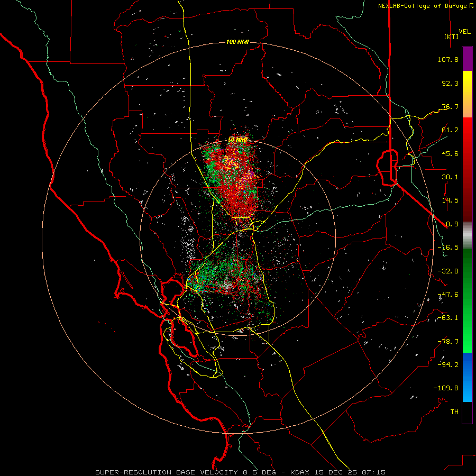Click the 100 NMI range ring label
Viewport: 476px width, 476px height.
237,42
